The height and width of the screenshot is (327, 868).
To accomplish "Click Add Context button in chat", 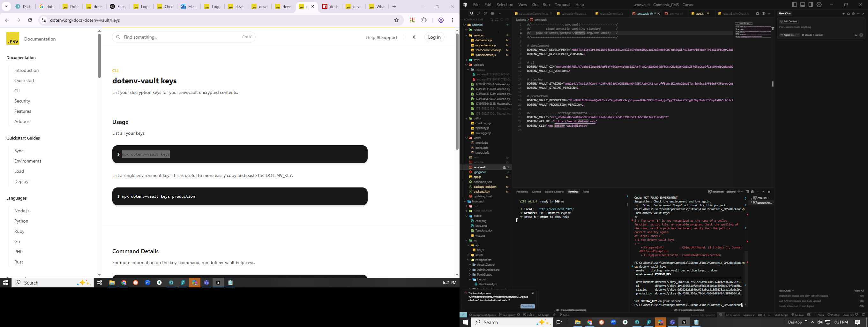I will pyautogui.click(x=789, y=21).
